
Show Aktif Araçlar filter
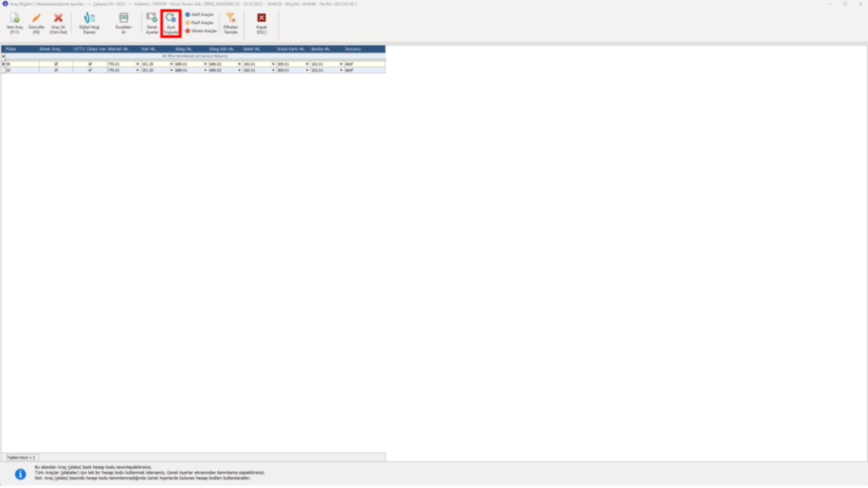(199, 15)
